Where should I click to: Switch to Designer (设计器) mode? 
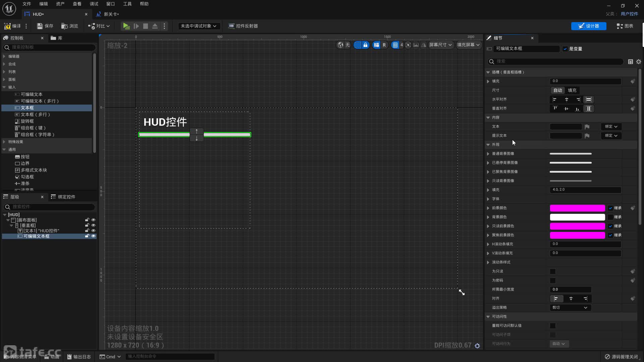pos(589,26)
